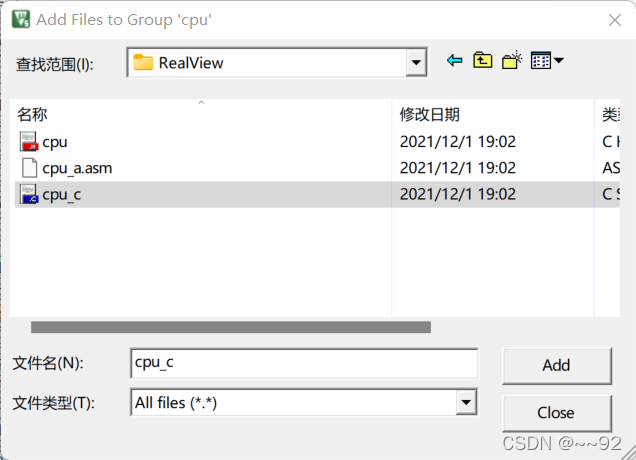Viewport: 636px width, 460px height.
Task: Click the cpu_a.asm blank file icon
Action: [29, 168]
